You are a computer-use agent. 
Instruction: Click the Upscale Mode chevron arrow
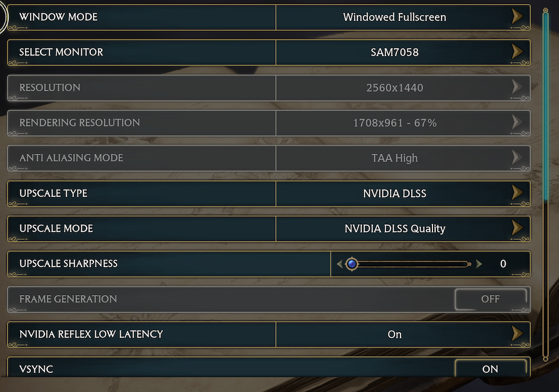[x=517, y=228]
